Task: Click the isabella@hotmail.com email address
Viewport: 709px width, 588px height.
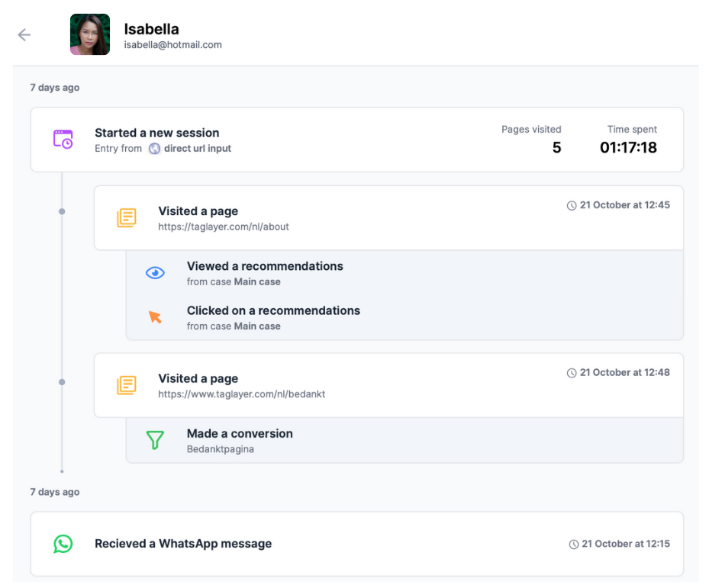Action: (173, 45)
